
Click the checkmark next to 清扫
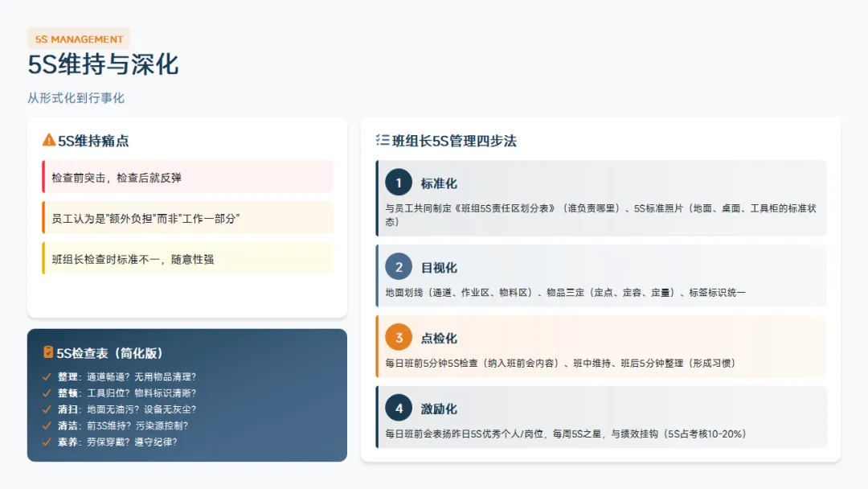click(47, 409)
